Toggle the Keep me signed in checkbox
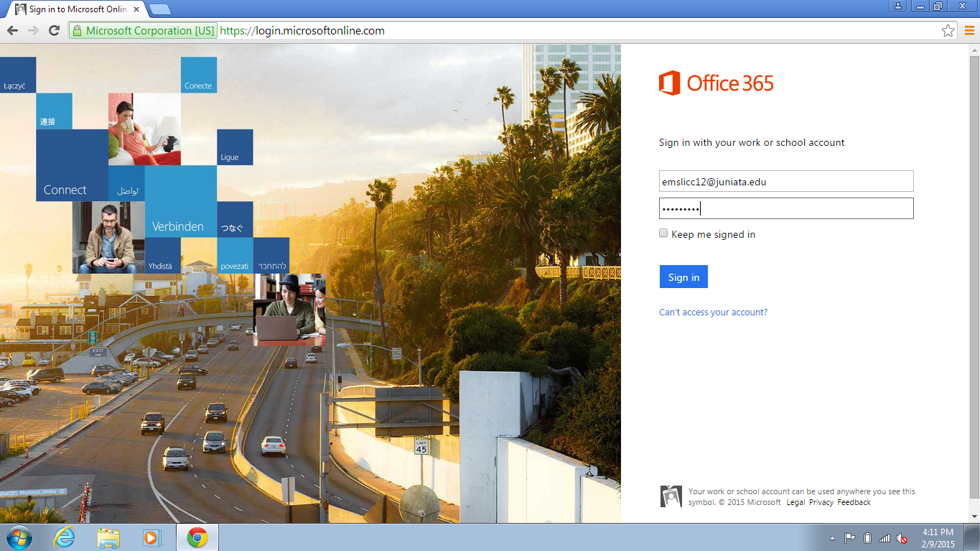 663,233
